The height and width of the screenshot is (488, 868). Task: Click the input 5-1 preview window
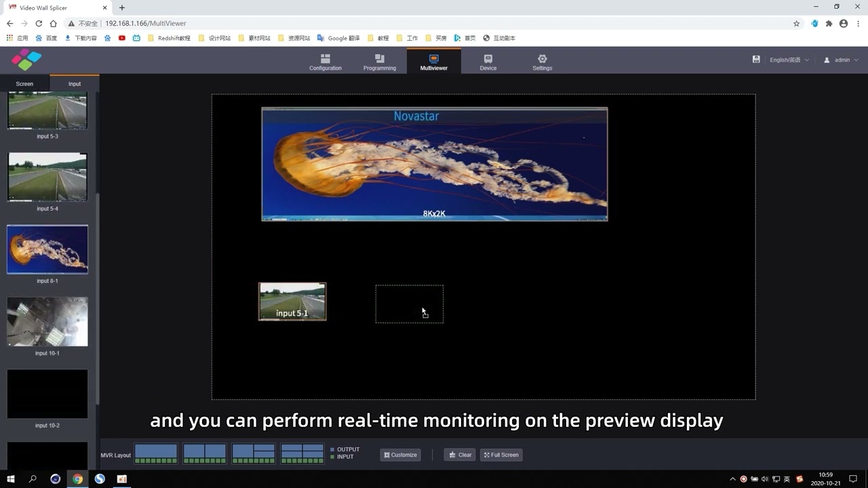click(292, 302)
